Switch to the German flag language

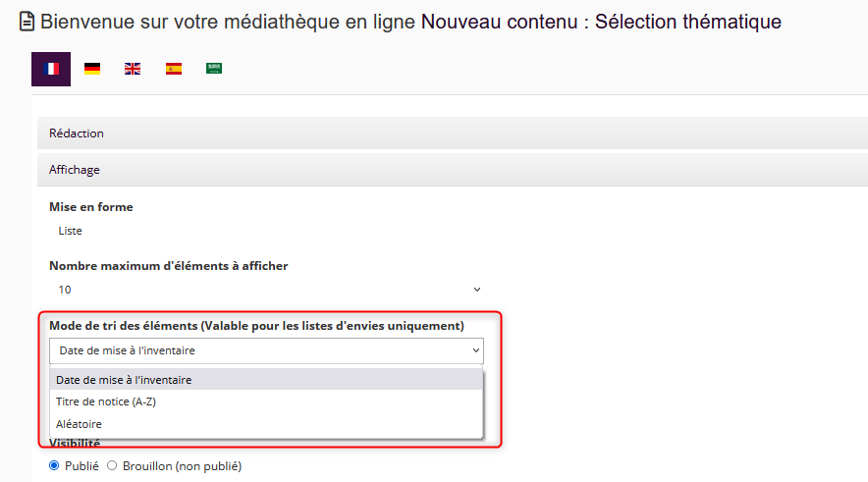click(92, 69)
